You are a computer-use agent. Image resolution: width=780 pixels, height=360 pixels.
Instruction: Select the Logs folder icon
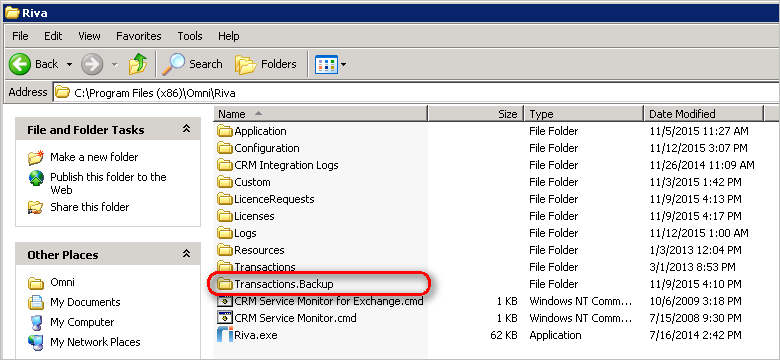click(225, 233)
